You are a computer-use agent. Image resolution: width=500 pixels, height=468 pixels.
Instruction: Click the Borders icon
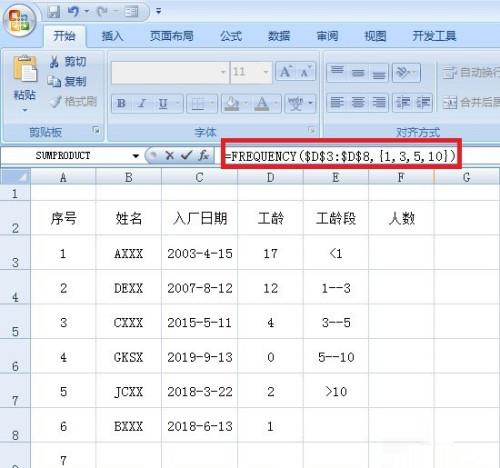pos(197,104)
